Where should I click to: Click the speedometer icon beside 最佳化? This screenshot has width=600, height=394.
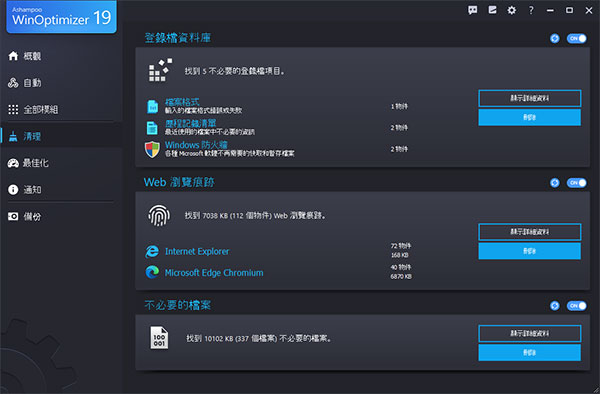tap(13, 163)
